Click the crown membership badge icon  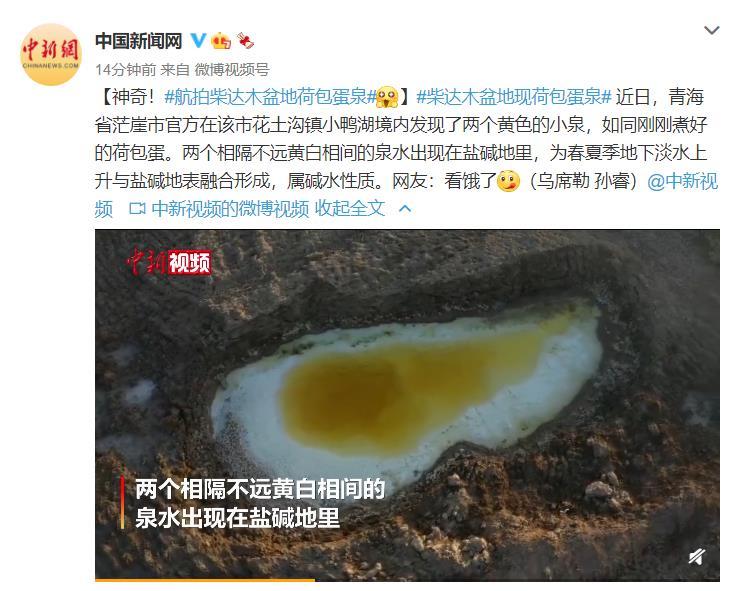tap(221, 41)
